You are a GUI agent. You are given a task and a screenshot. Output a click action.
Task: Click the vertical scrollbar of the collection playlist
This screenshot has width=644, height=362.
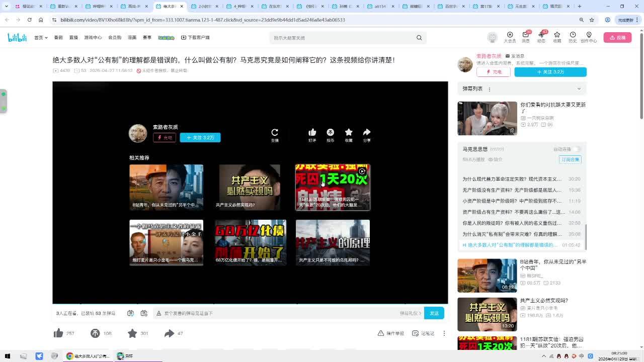point(585,236)
